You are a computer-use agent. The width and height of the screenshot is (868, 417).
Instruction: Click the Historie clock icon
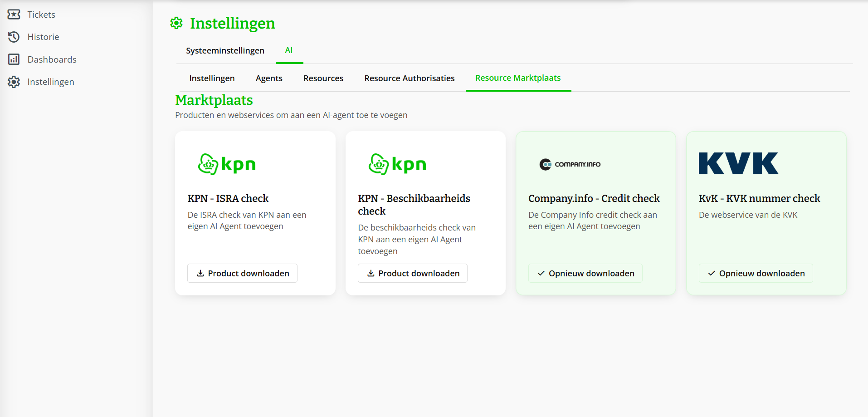coord(14,37)
